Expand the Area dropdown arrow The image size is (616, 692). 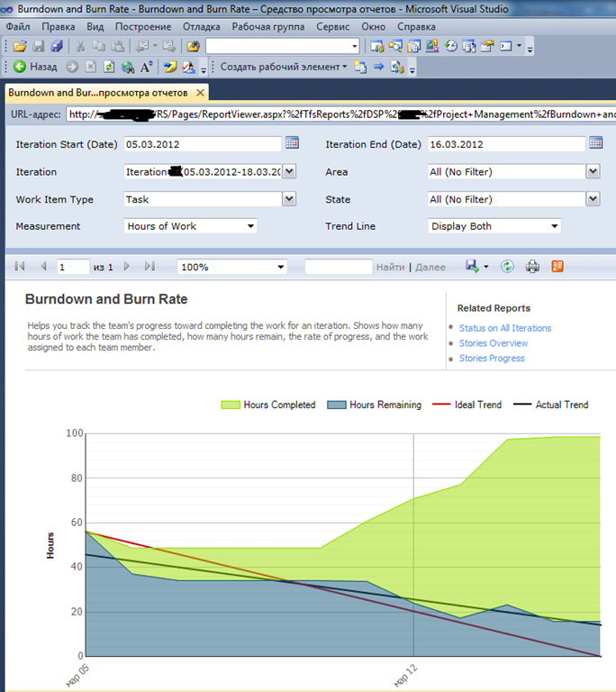(x=593, y=171)
